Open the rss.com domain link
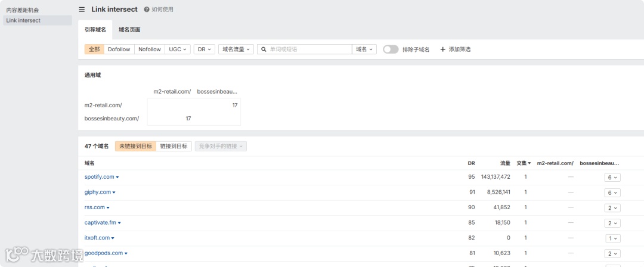The width and height of the screenshot is (644, 267). (x=95, y=207)
